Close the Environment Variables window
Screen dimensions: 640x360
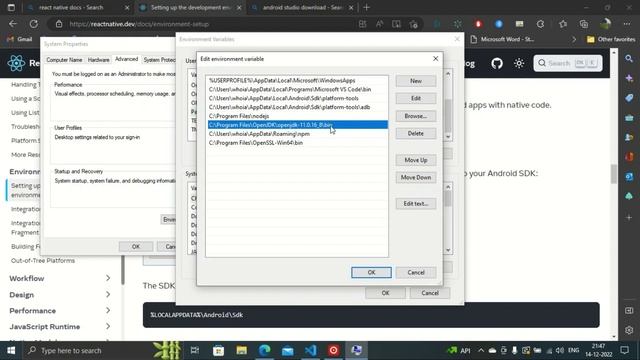point(457,39)
